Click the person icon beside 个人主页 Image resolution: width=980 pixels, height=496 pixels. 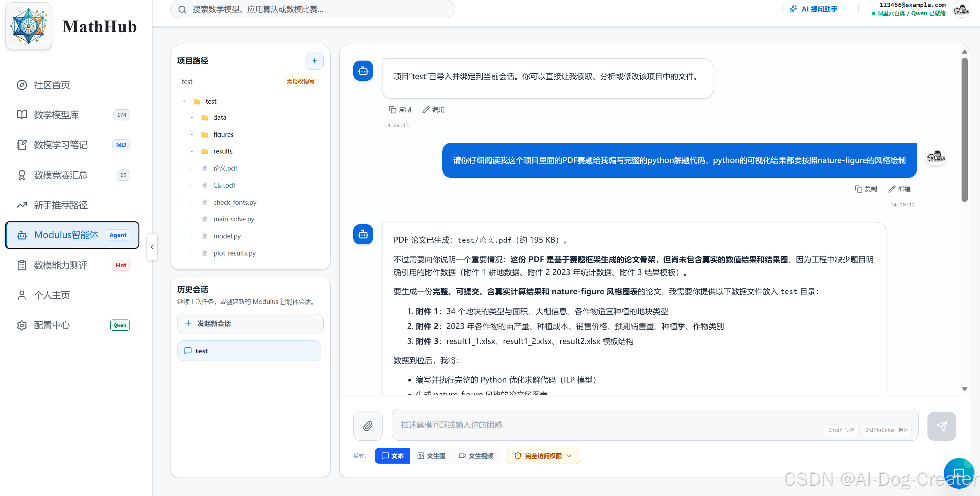pyautogui.click(x=22, y=295)
